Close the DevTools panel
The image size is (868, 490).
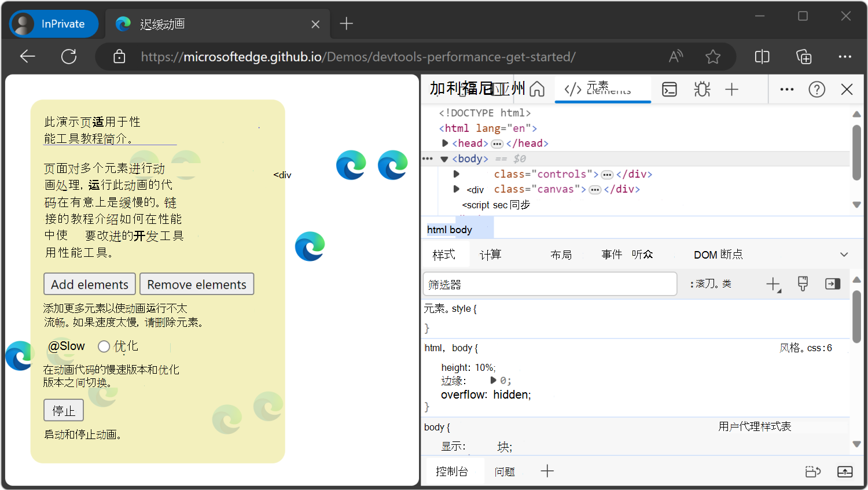click(847, 89)
